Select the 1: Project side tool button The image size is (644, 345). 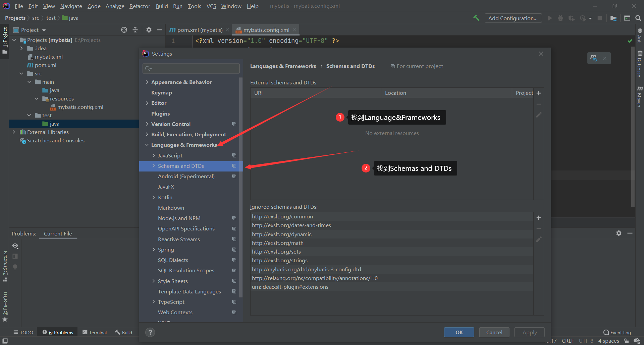[x=5, y=40]
